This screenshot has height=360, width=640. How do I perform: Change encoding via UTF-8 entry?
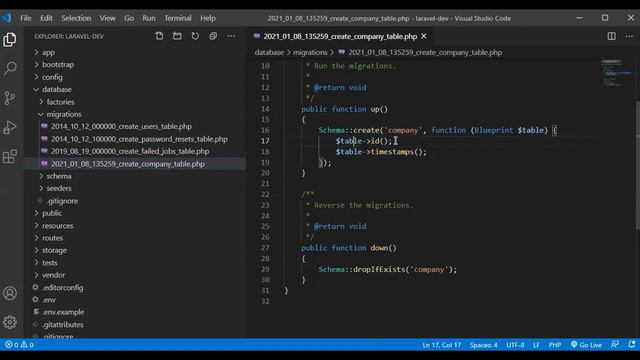tap(515, 345)
